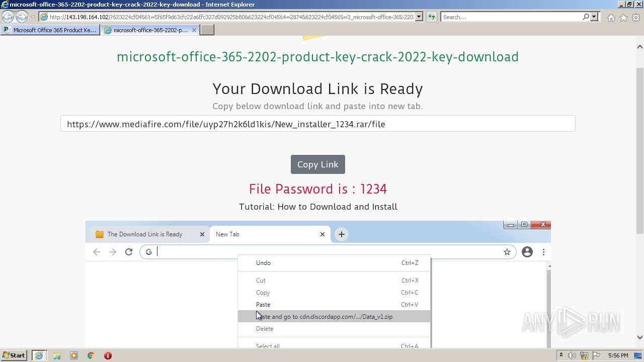The width and height of the screenshot is (644, 362).
Task: Open the search provider dropdown arrow
Action: pyautogui.click(x=594, y=17)
